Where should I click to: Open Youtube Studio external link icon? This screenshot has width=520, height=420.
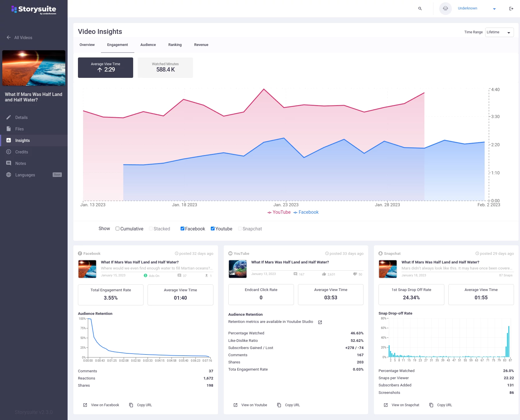click(320, 322)
